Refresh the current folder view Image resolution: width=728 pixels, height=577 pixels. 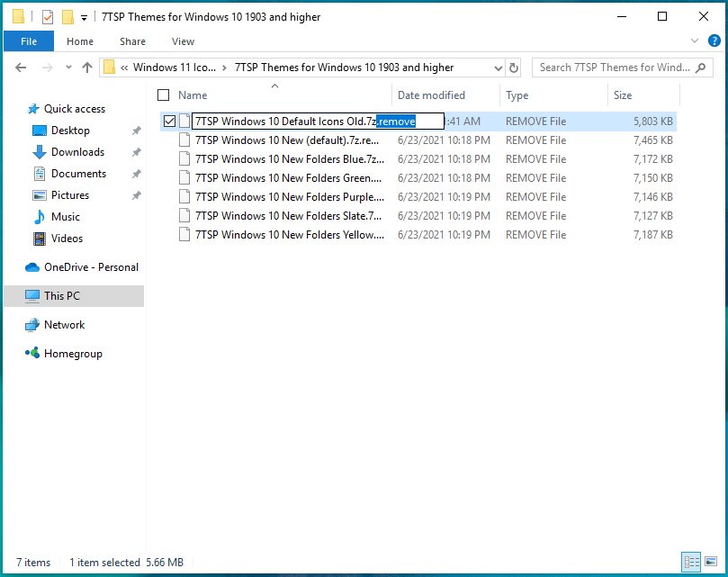(514, 68)
